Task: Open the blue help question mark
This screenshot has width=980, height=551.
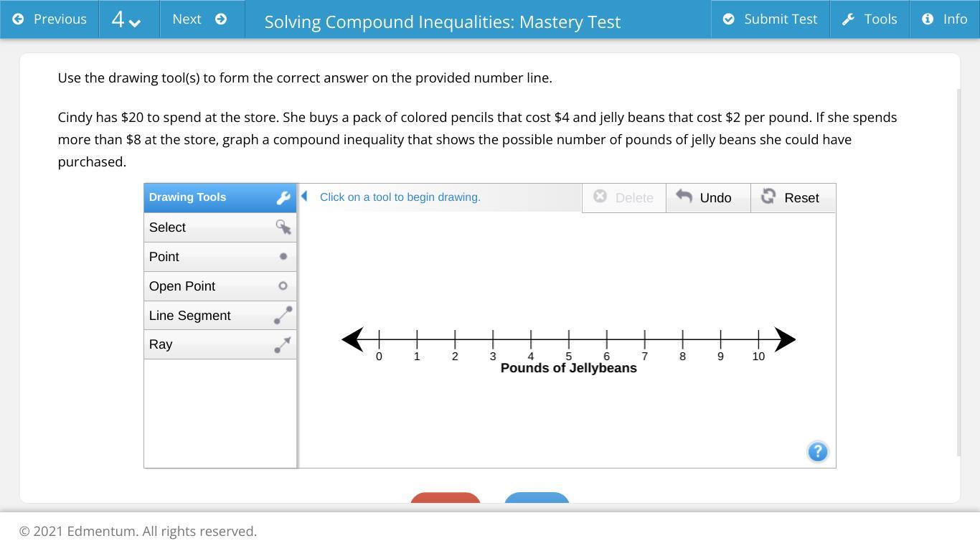Action: pyautogui.click(x=818, y=452)
